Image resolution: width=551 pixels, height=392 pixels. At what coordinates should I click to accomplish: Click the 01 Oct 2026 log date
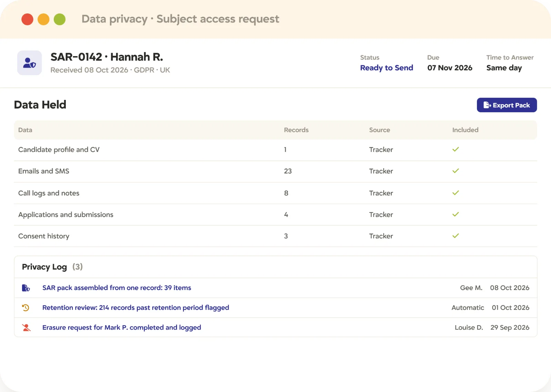510,308
